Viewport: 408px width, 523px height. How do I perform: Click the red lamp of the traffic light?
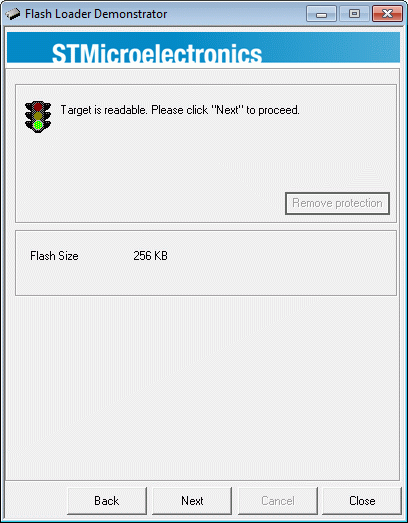38,107
